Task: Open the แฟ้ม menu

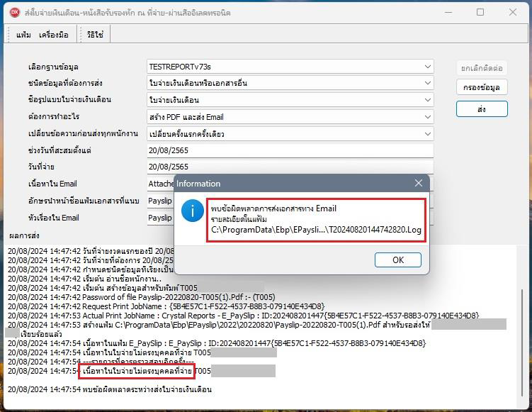Action: (x=23, y=34)
